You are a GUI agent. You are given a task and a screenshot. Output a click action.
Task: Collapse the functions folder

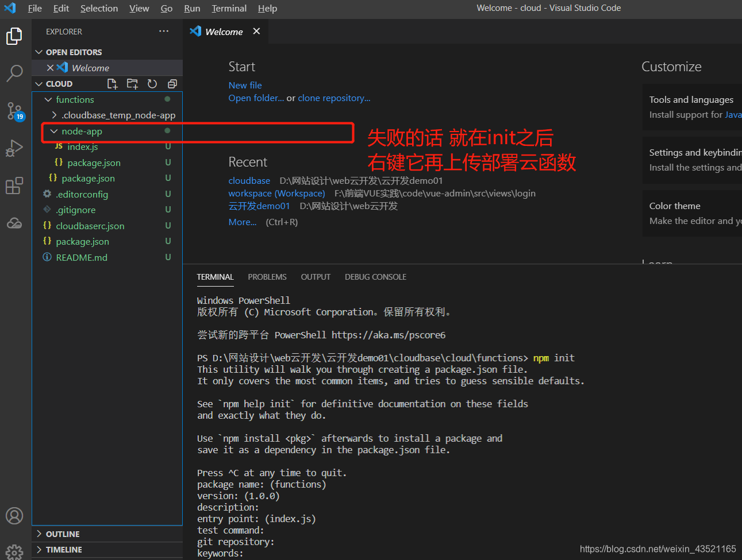point(48,99)
